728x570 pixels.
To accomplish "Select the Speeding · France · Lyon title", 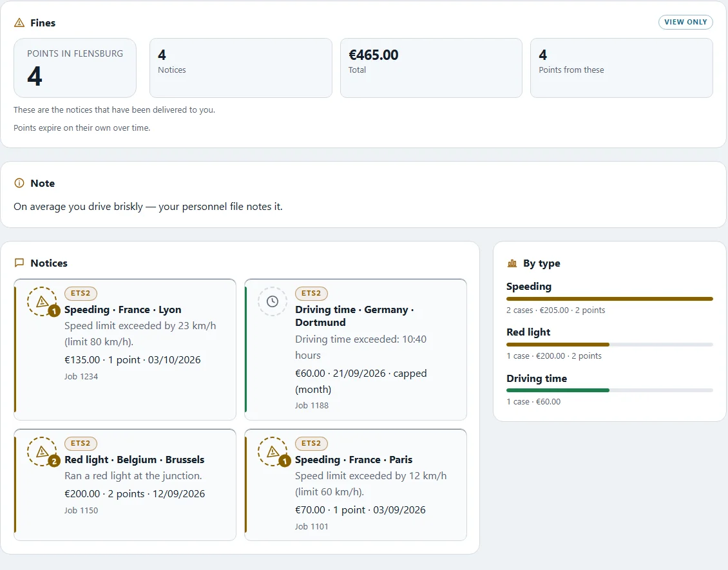I will point(122,310).
